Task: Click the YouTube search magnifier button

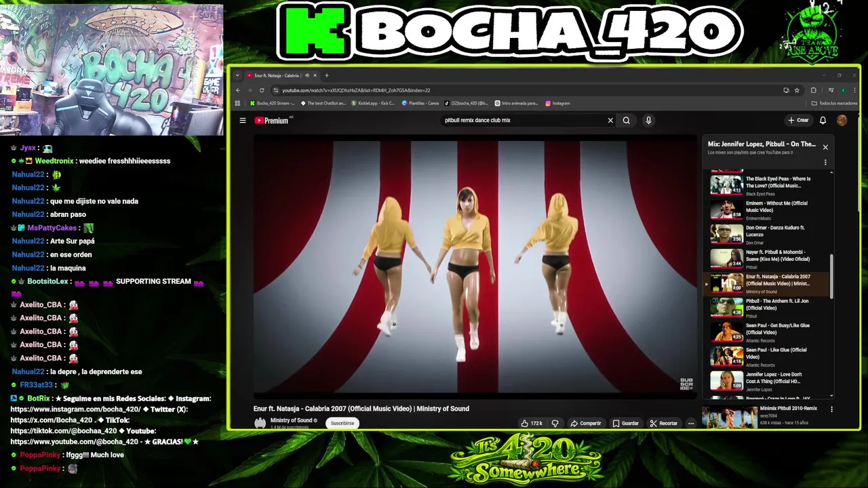Action: pyautogui.click(x=626, y=121)
